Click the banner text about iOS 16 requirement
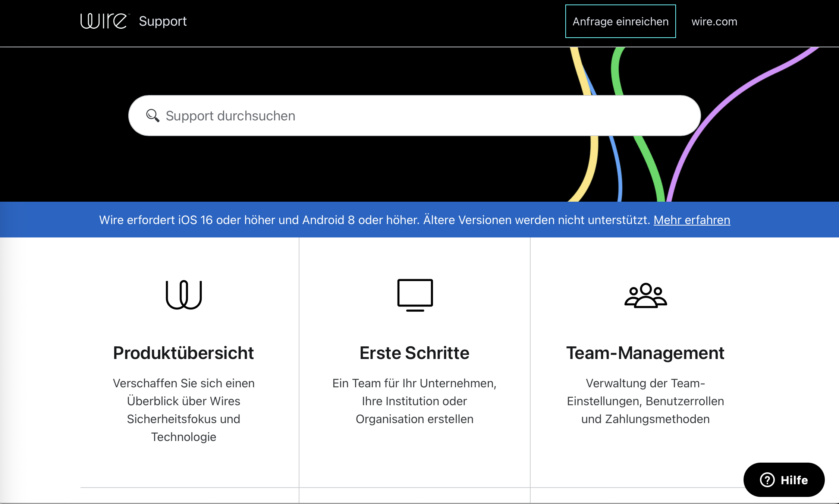 click(374, 220)
